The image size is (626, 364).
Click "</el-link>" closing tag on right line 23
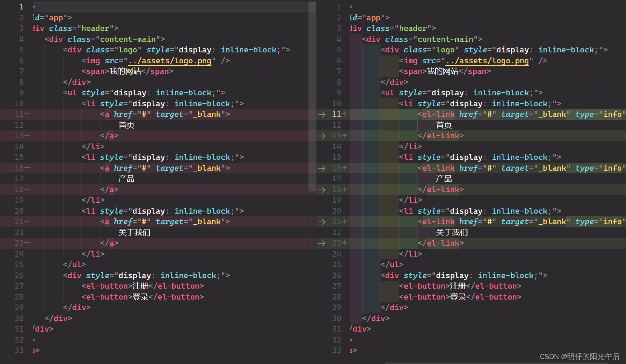tap(441, 243)
